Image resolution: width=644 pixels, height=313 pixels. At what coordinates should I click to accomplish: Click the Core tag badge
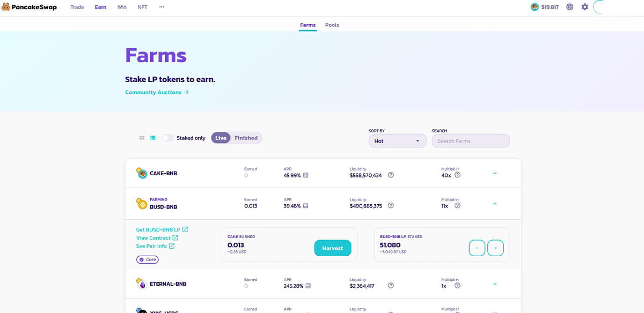pyautogui.click(x=148, y=259)
